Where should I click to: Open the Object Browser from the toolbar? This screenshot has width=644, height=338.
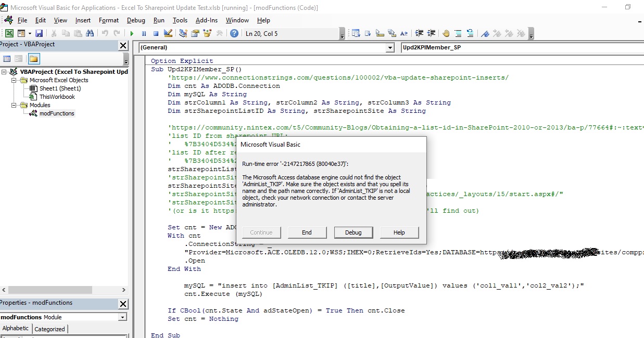pyautogui.click(x=207, y=33)
